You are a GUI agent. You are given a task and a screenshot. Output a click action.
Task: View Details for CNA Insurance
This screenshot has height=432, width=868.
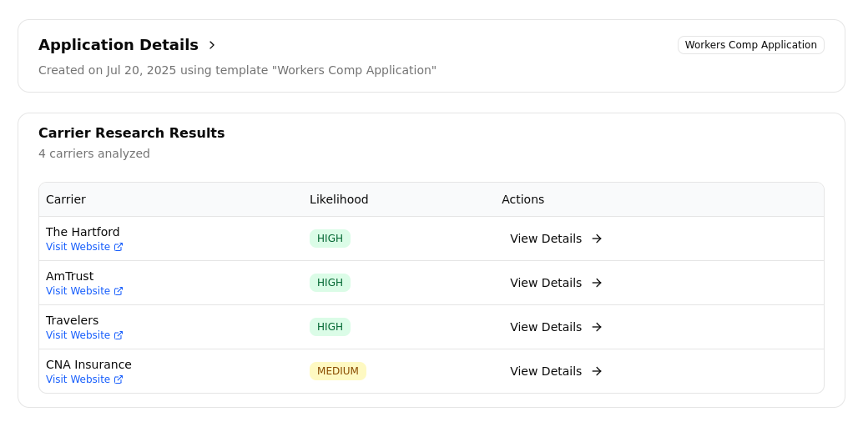pyautogui.click(x=556, y=371)
